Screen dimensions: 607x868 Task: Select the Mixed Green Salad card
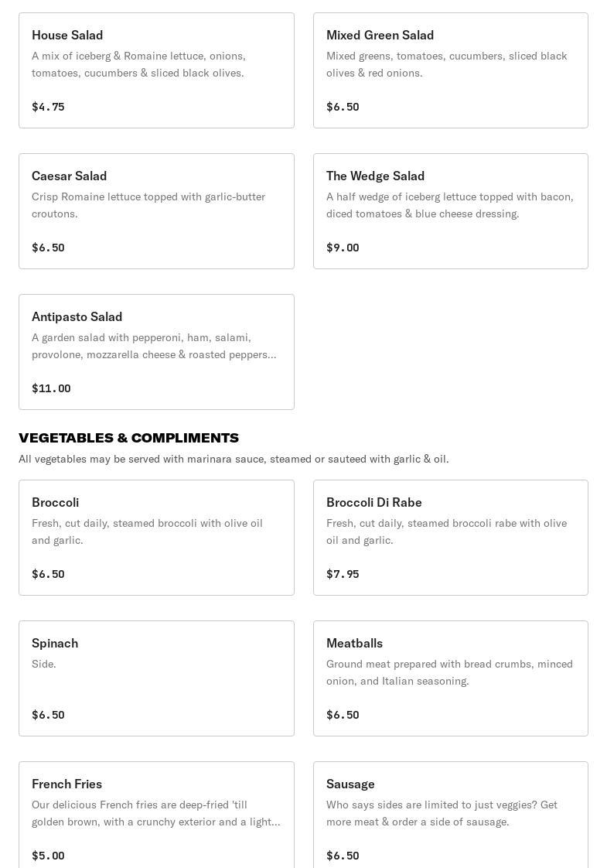click(x=450, y=70)
